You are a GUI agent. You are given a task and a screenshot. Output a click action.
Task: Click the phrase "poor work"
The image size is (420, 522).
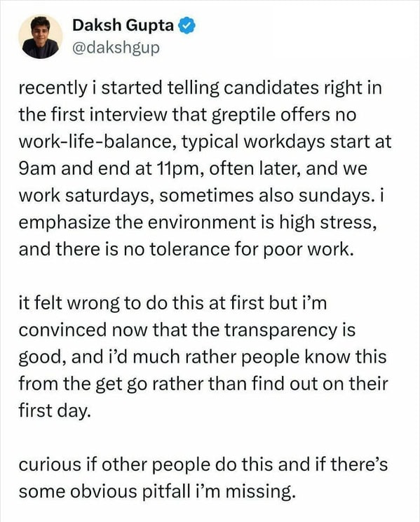[308, 250]
